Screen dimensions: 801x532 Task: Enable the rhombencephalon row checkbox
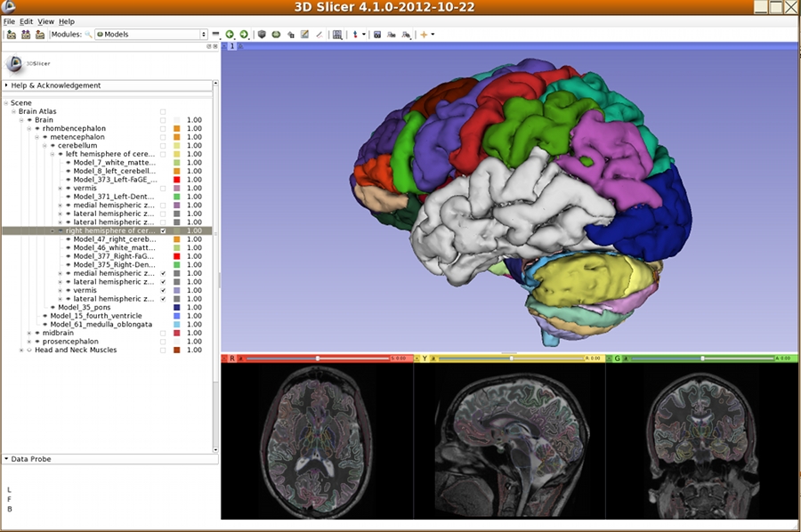(163, 129)
